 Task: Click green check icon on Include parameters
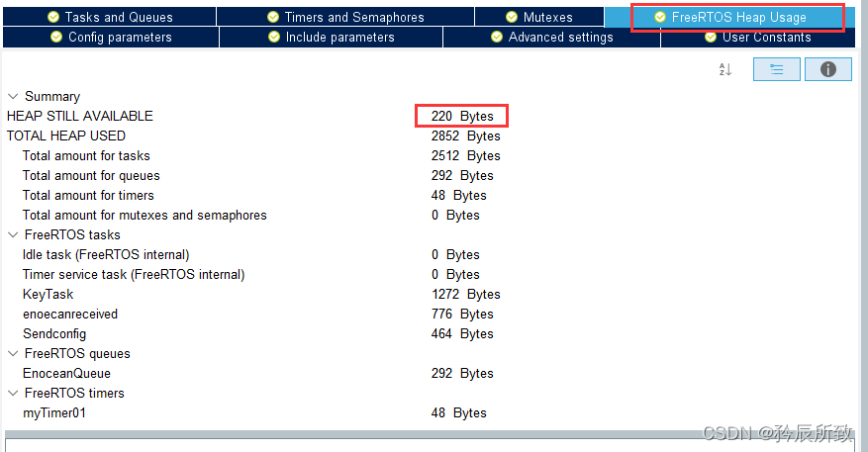coord(273,37)
